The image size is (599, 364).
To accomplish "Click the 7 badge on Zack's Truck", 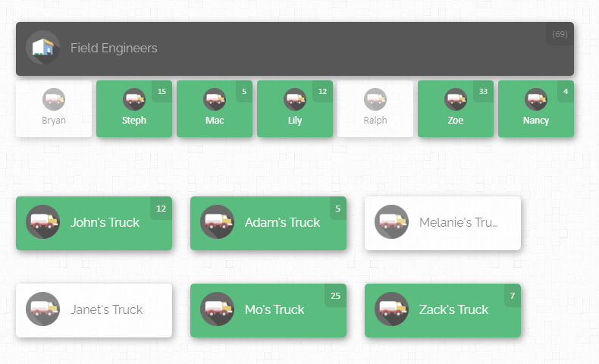I will 511,295.
